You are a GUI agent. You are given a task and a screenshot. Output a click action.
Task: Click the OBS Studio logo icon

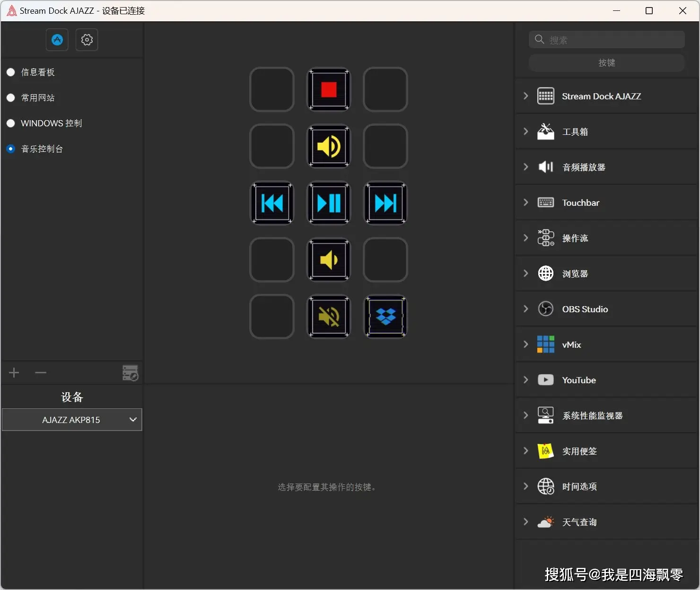coord(546,309)
